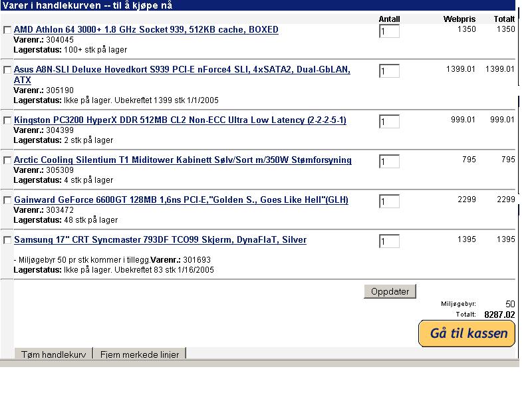Viewport: 532px width, 399px height.
Task: Click stock status Ubekreftet 83 stk 1/16/2005
Action: pyautogui.click(x=164, y=270)
